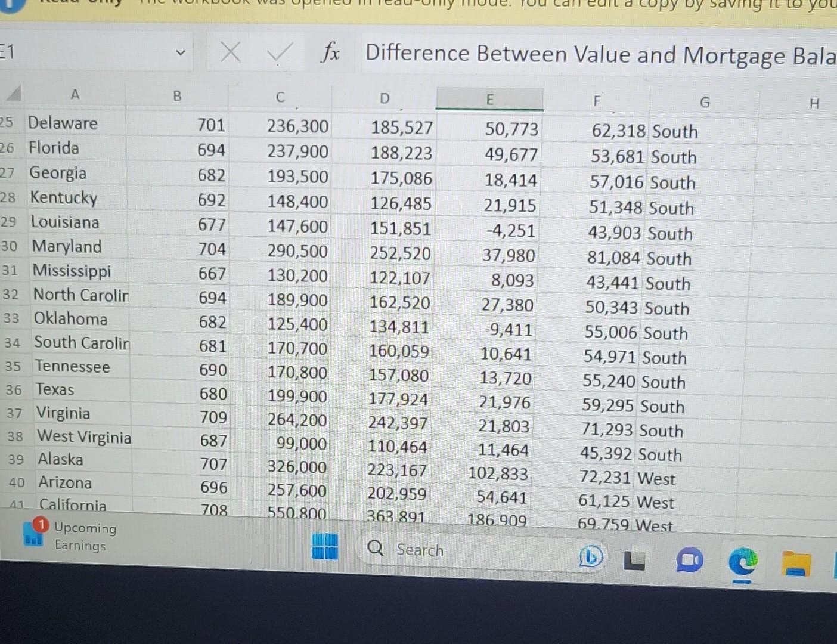Click inside the formula bar text
The width and height of the screenshot is (837, 644).
coord(537,54)
